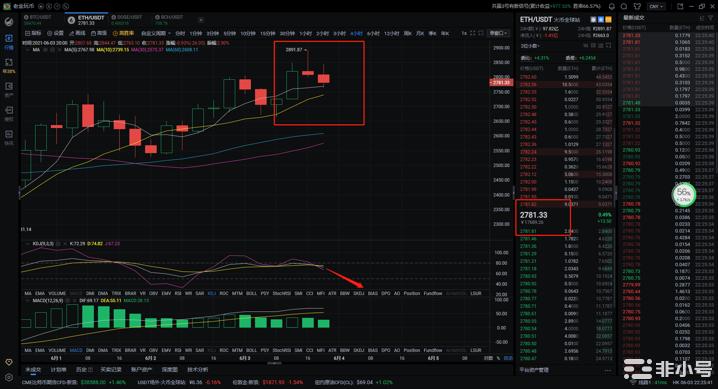Image resolution: width=718 pixels, height=389 pixels.
Task: Open the depth chart bottom tab
Action: pos(169,369)
